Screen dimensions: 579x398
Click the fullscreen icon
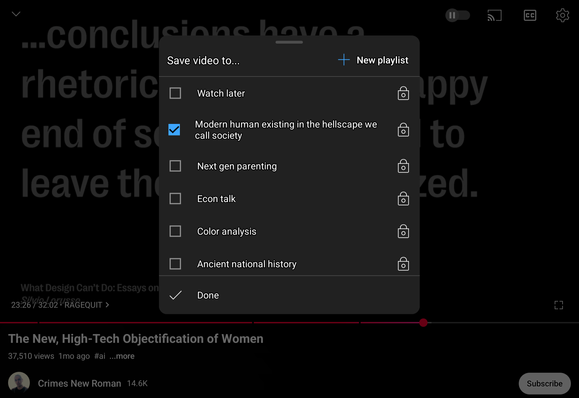tap(558, 305)
